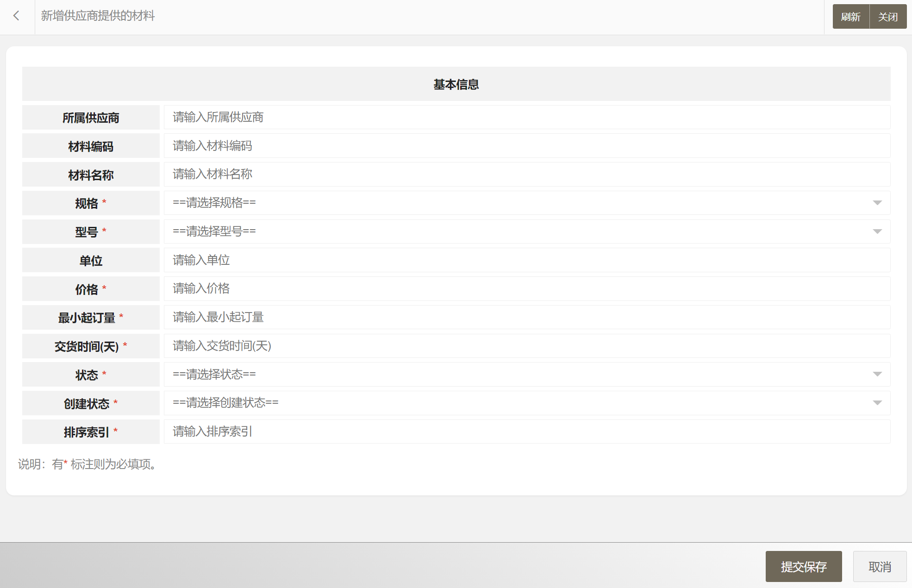Open the 状态 dropdown list
Viewport: 912px width, 588px height.
[877, 374]
